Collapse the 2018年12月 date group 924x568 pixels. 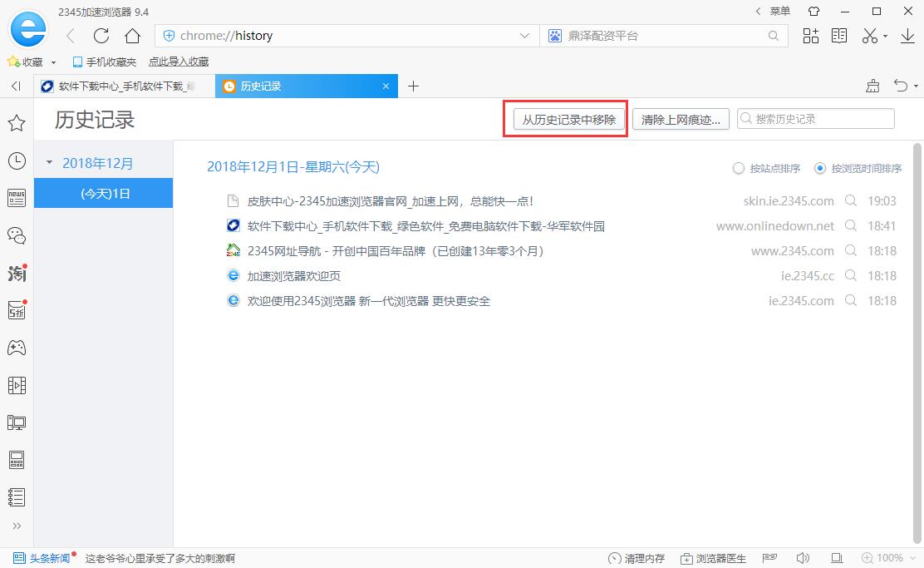(x=48, y=163)
